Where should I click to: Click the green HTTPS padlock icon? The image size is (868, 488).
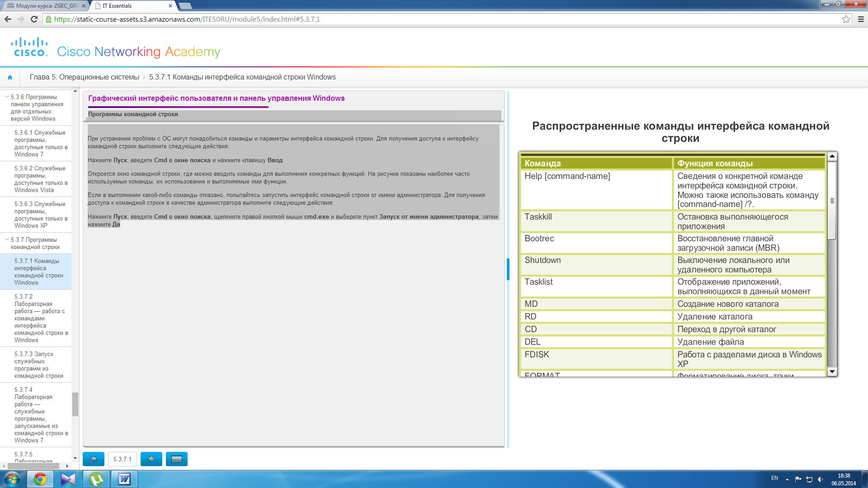point(48,19)
